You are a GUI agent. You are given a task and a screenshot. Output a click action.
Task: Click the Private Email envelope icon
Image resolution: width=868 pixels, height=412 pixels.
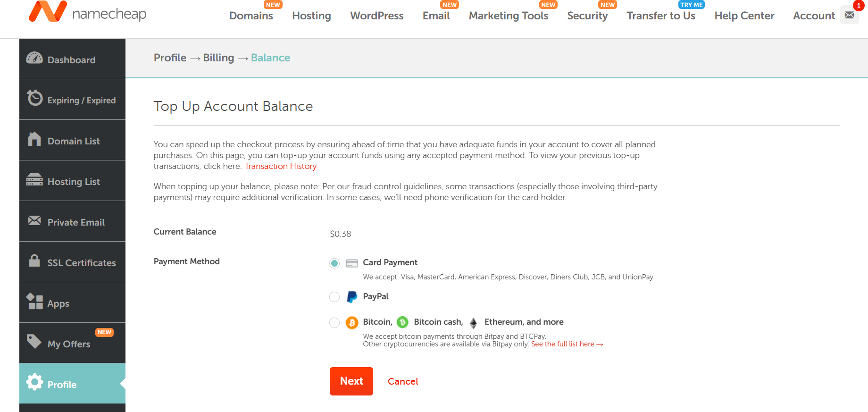click(x=34, y=220)
